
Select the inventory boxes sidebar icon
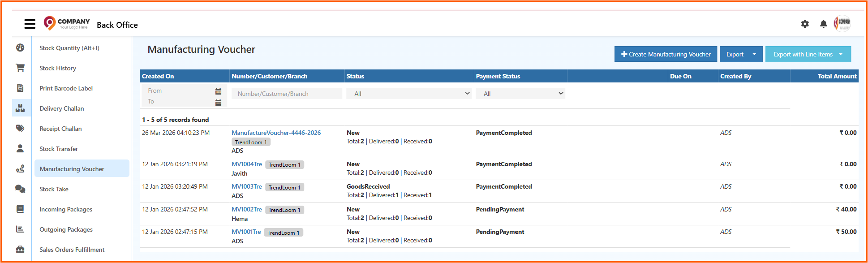coord(20,108)
